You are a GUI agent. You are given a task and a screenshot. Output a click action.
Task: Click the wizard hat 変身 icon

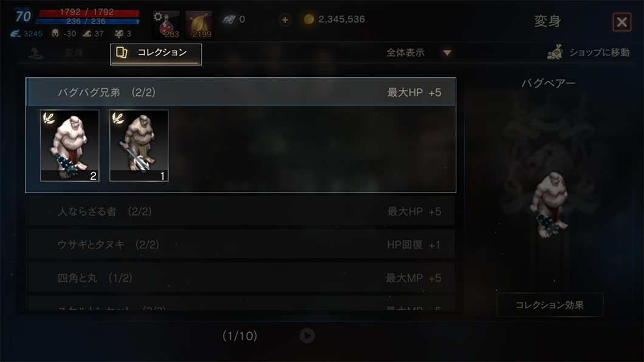coord(36,52)
